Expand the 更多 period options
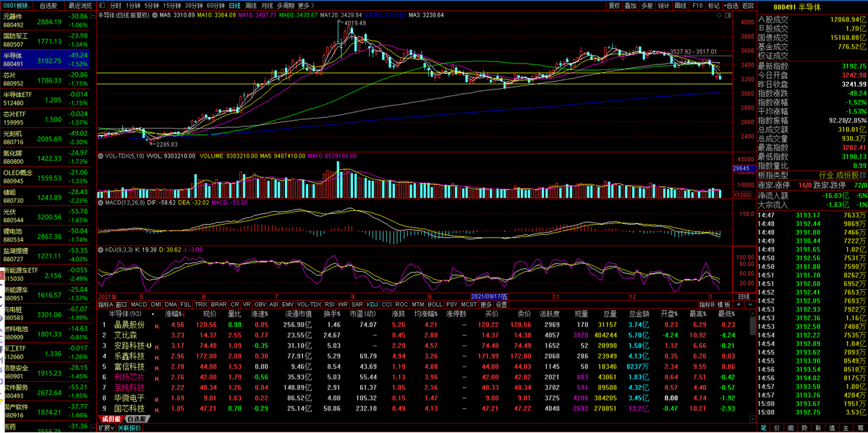Image resolution: width=868 pixels, height=433 pixels. tap(306, 5)
